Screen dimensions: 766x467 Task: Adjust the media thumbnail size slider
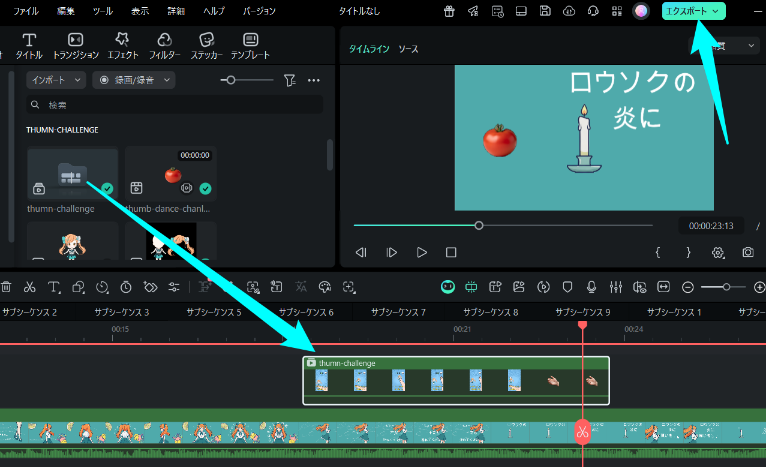(231, 80)
